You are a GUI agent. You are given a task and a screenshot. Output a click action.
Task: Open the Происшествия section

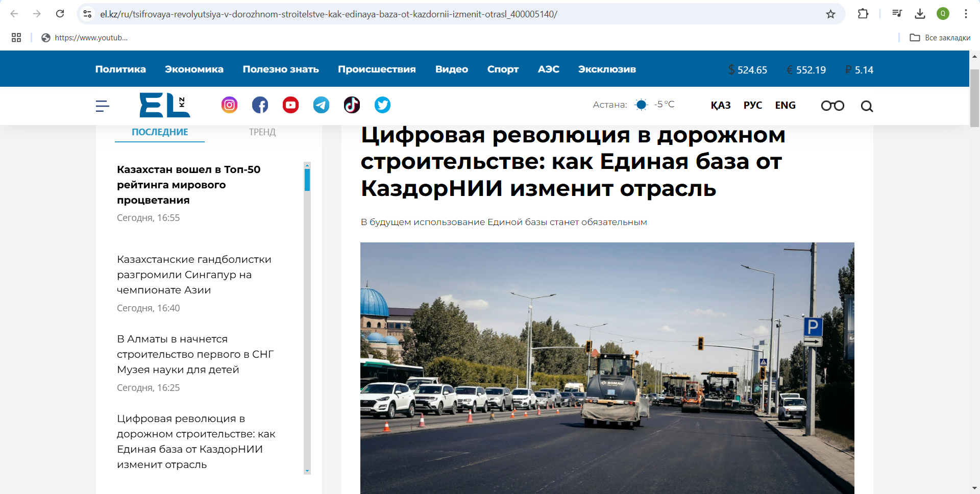pos(377,69)
